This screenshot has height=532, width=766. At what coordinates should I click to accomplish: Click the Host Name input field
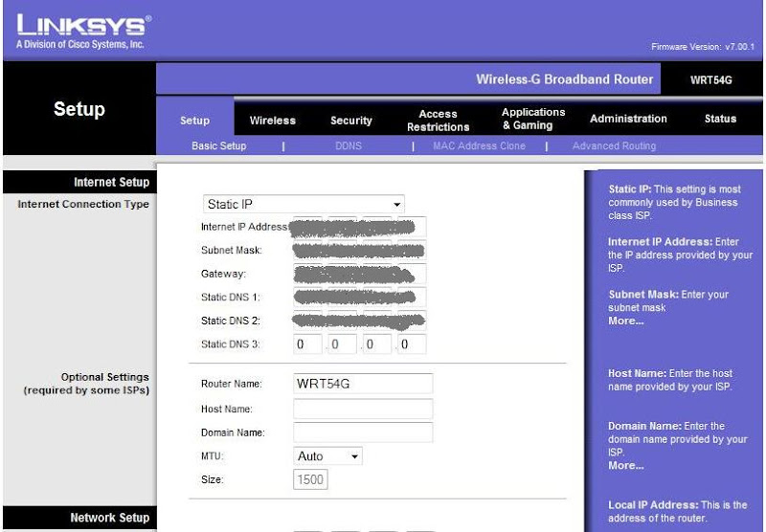363,409
